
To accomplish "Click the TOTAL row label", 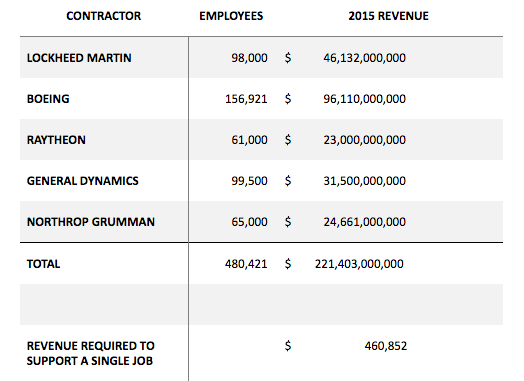I will [43, 264].
